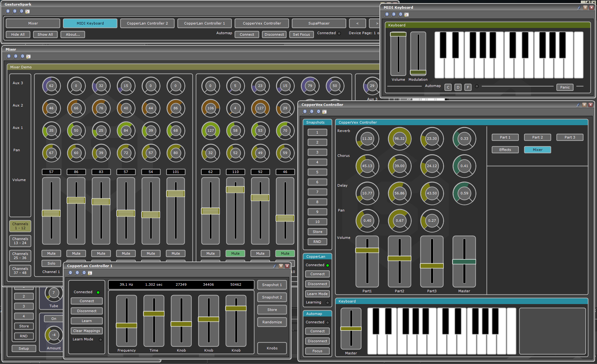Zoom out in the MIDI Keyboard window
Image resolution: width=597 pixels, height=364 pixels.
click(387, 15)
